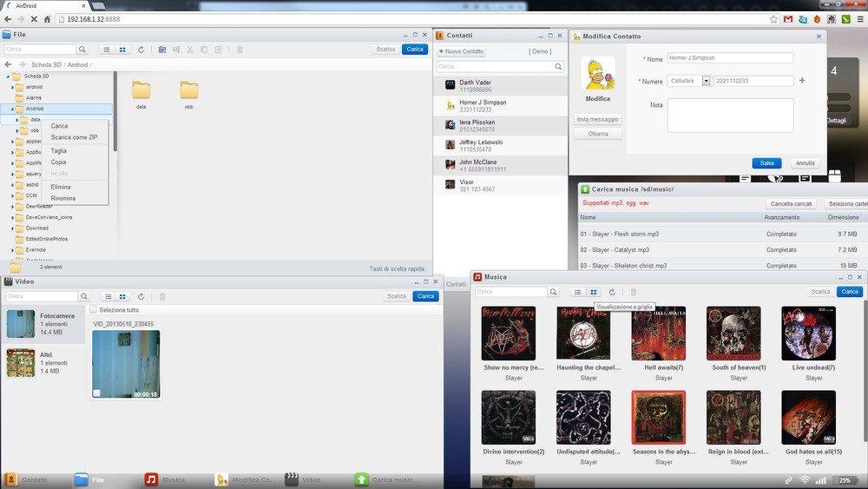Collapse the Android folder in tree
Image resolution: width=868 pixels, height=489 pixels.
pyautogui.click(x=12, y=109)
